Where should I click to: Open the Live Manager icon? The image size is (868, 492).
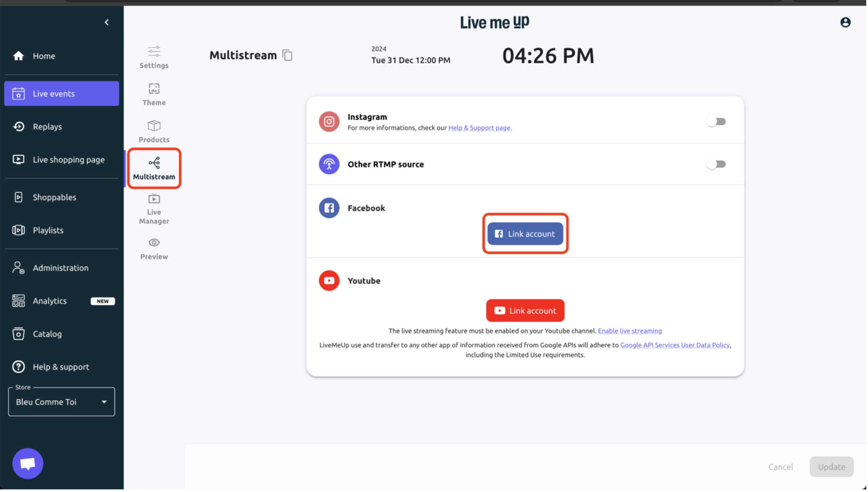(154, 199)
